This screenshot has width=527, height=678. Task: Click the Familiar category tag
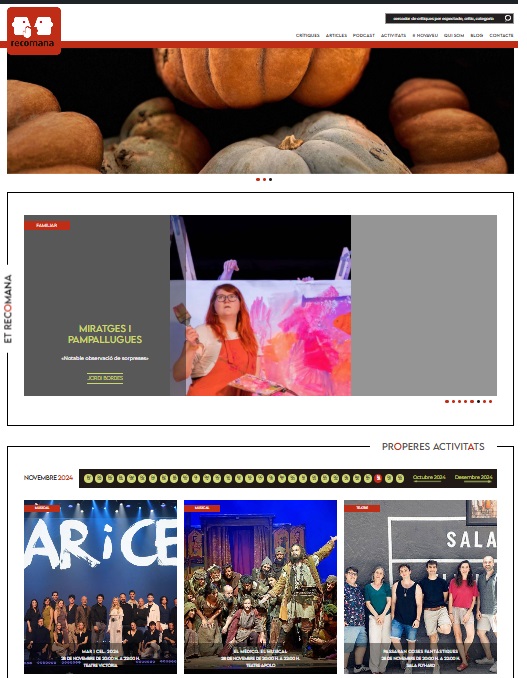47,225
